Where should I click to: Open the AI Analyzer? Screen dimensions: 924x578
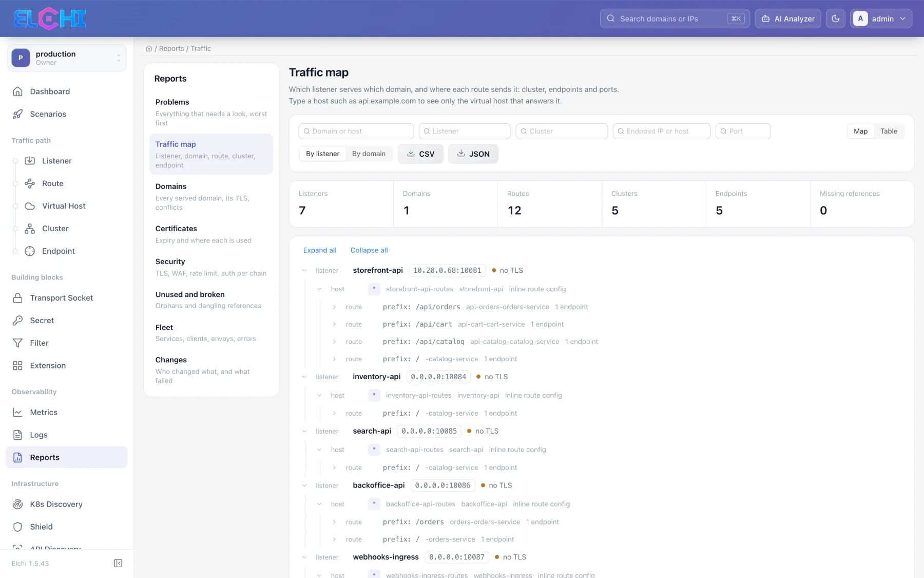(788, 18)
